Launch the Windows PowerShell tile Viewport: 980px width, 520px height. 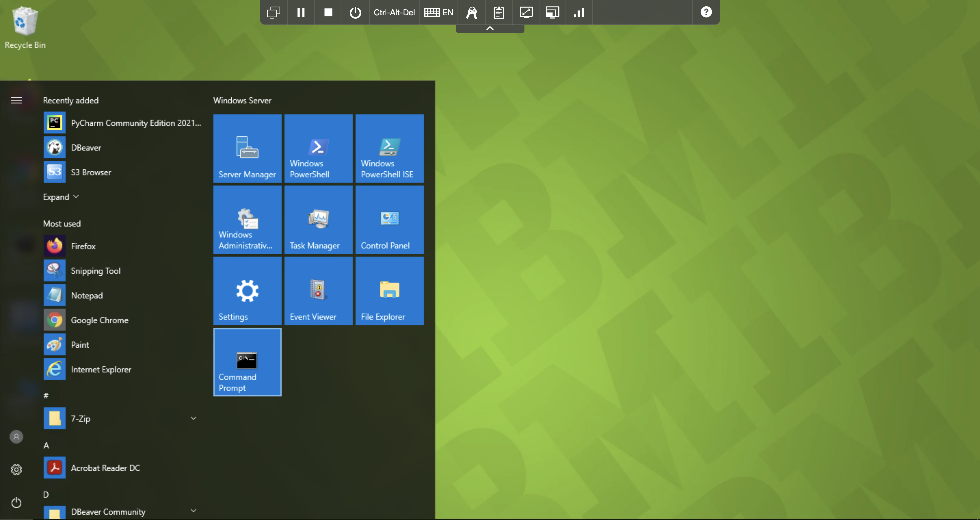(319, 148)
